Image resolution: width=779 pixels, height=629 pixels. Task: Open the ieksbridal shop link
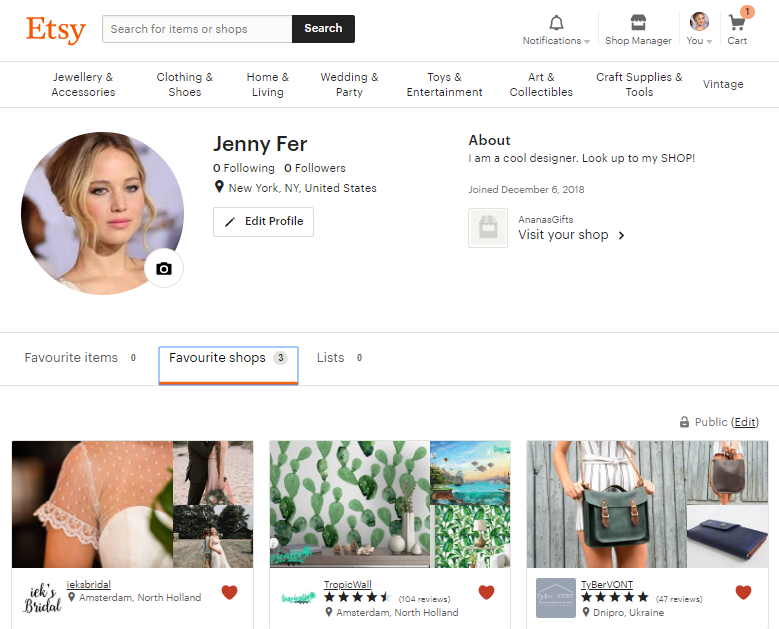tap(88, 584)
